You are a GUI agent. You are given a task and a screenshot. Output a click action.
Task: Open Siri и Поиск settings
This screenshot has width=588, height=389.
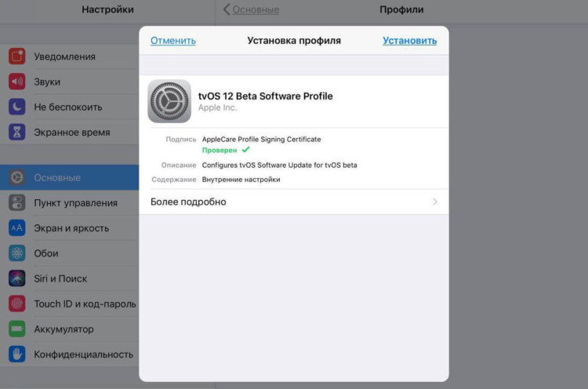pyautogui.click(x=69, y=278)
